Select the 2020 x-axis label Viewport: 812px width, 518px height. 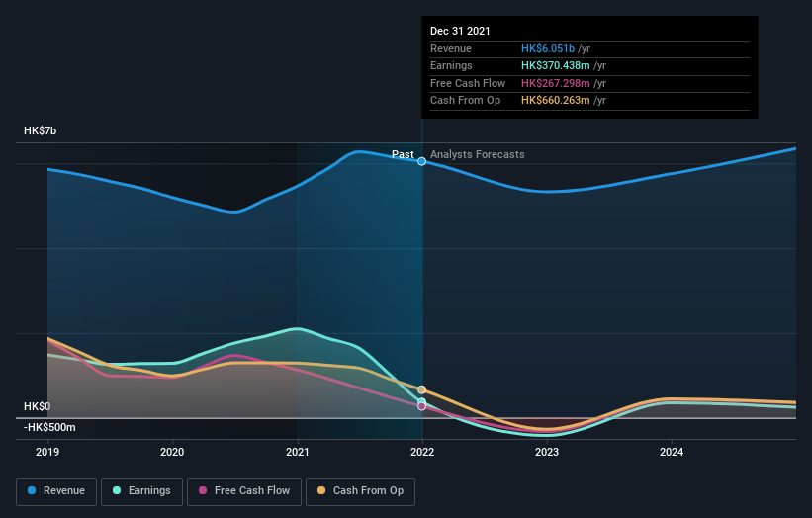(172, 453)
